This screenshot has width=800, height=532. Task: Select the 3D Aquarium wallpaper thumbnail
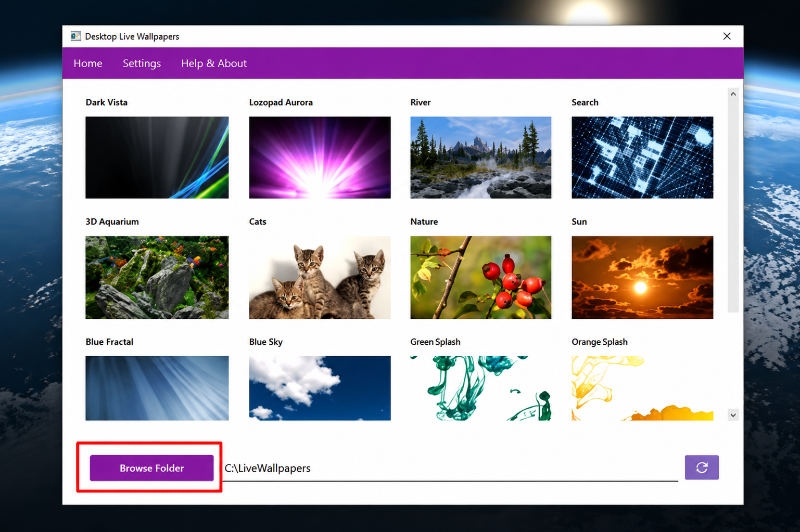click(157, 277)
